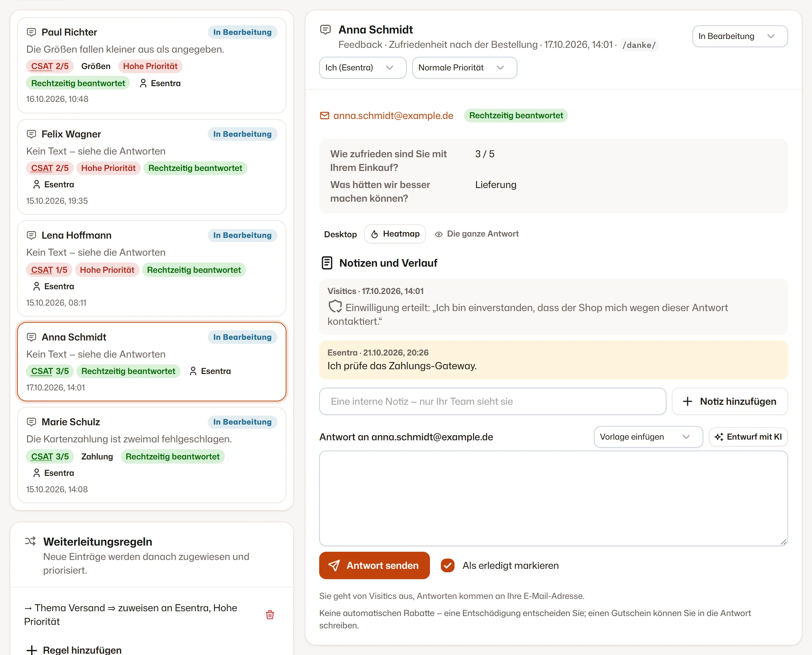This screenshot has width=812, height=655.
Task: Open the Normale Priorität dropdown
Action: tap(465, 68)
